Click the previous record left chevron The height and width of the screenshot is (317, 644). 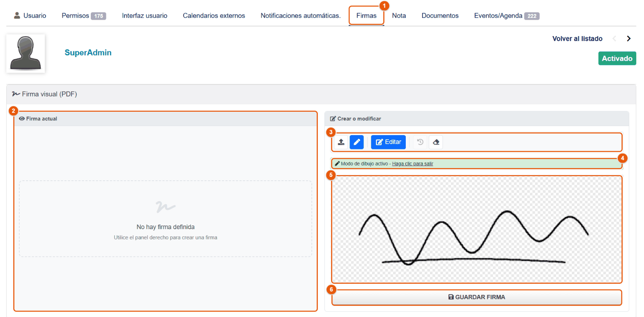pos(614,39)
